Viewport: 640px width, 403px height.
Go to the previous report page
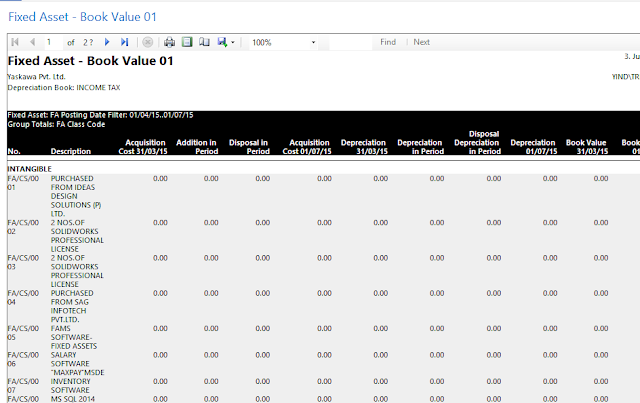click(x=33, y=42)
